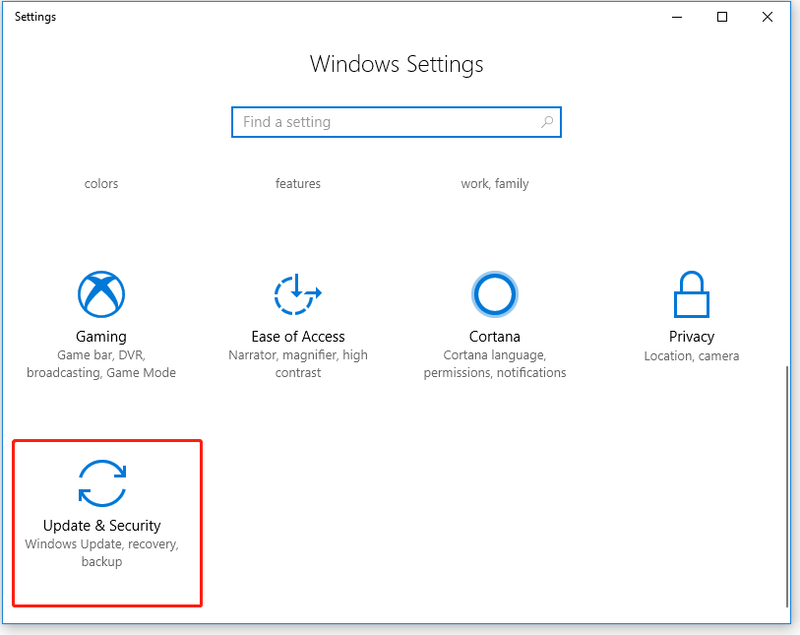Open the Ease of Access icon
800x635 pixels.
(298, 294)
